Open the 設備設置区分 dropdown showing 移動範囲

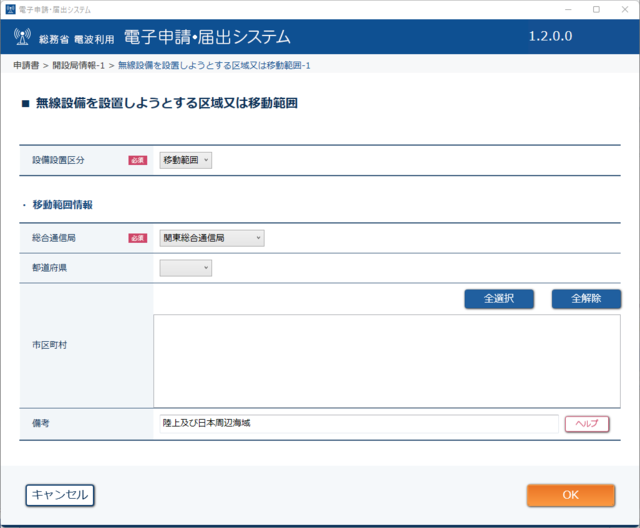pyautogui.click(x=185, y=160)
